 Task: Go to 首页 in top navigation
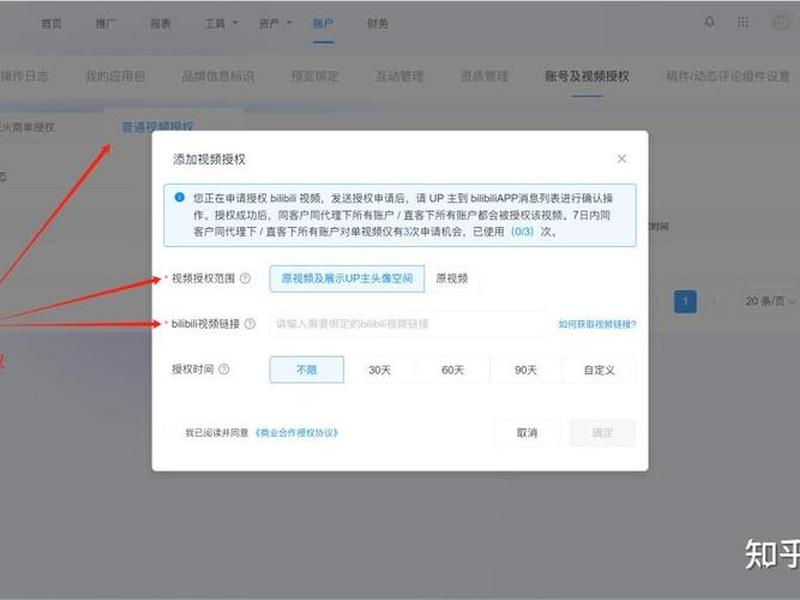click(x=52, y=23)
